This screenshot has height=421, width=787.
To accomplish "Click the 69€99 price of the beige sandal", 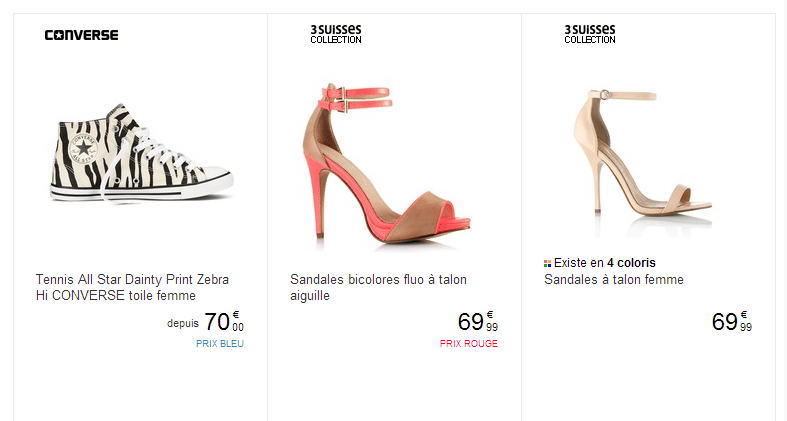I will (x=731, y=322).
